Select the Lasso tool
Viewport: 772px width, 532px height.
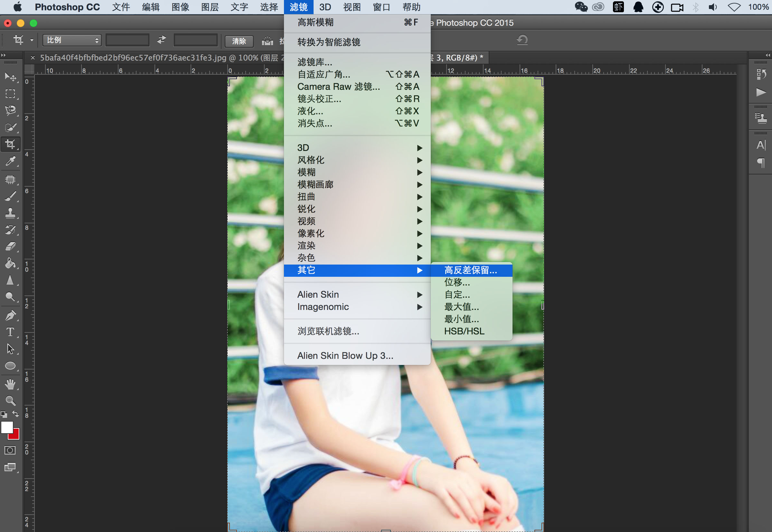[10, 110]
